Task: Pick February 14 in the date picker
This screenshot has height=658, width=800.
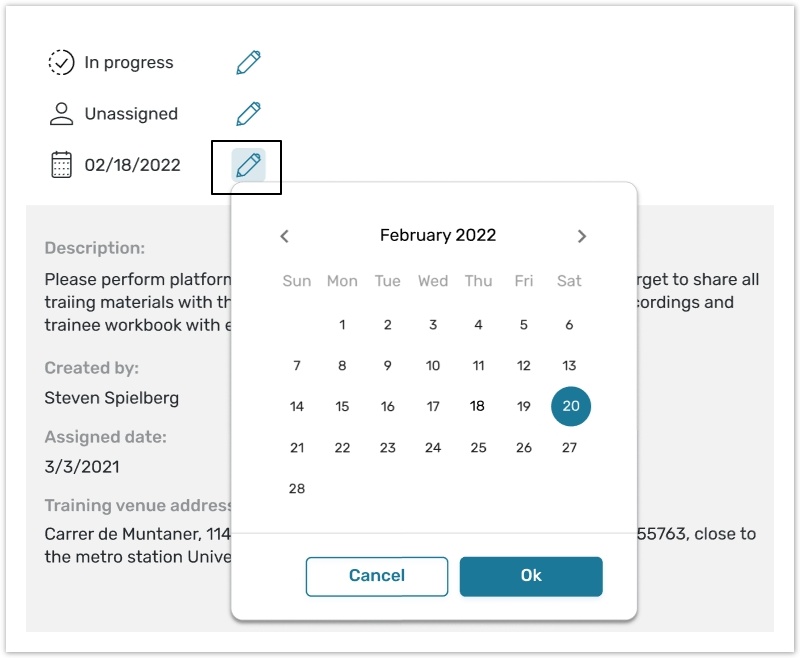Action: [297, 407]
